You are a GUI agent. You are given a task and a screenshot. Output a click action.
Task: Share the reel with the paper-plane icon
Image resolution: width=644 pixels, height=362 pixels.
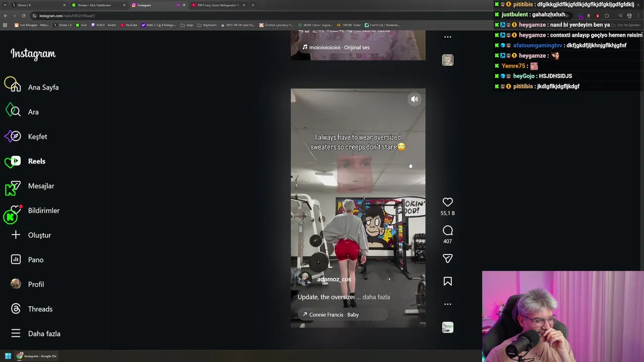(x=448, y=258)
